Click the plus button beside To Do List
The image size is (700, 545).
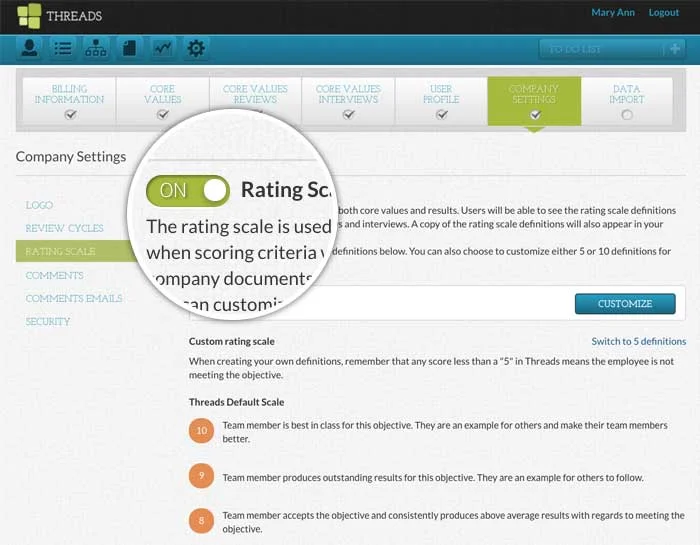click(x=675, y=49)
